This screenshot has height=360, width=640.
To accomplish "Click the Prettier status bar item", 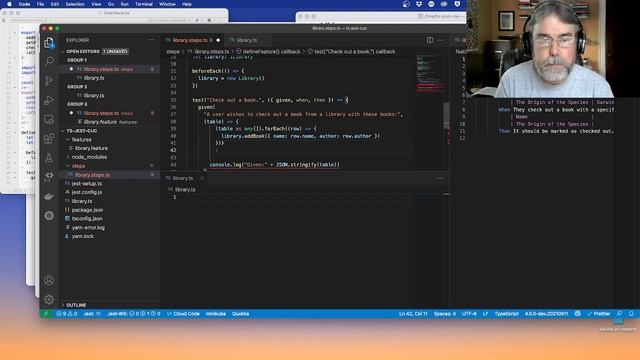I will pyautogui.click(x=598, y=314).
